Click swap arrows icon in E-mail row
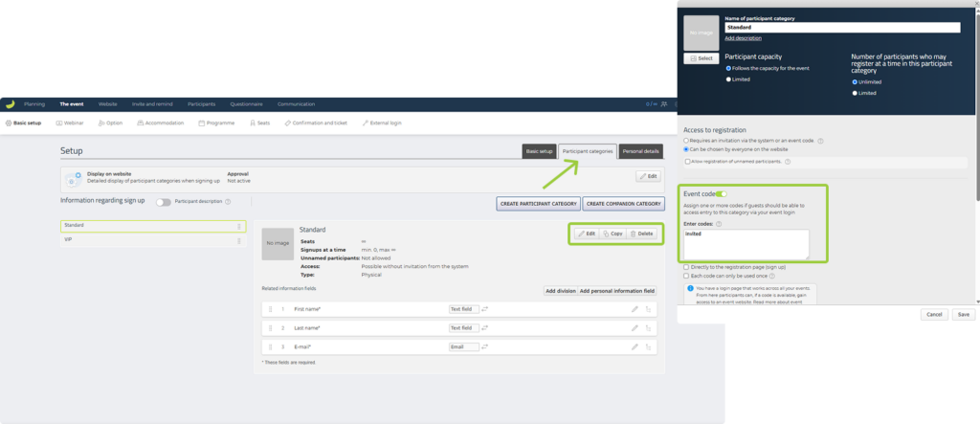 (x=484, y=346)
